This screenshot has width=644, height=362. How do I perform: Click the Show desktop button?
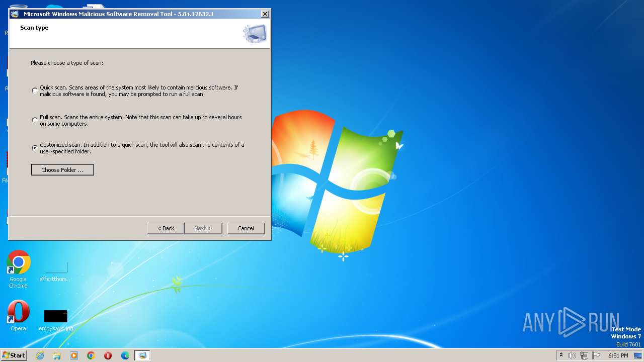pos(638,355)
